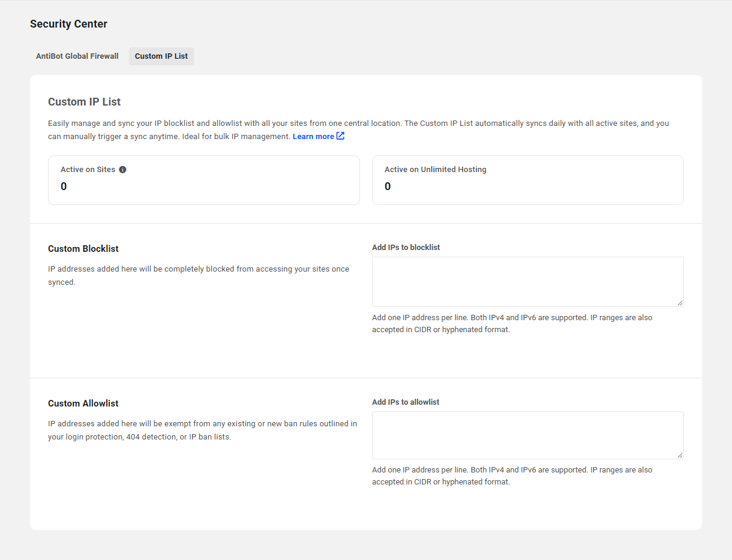Click the help text under the allowlist field
Image resolution: width=732 pixels, height=560 pixels.
[512, 476]
